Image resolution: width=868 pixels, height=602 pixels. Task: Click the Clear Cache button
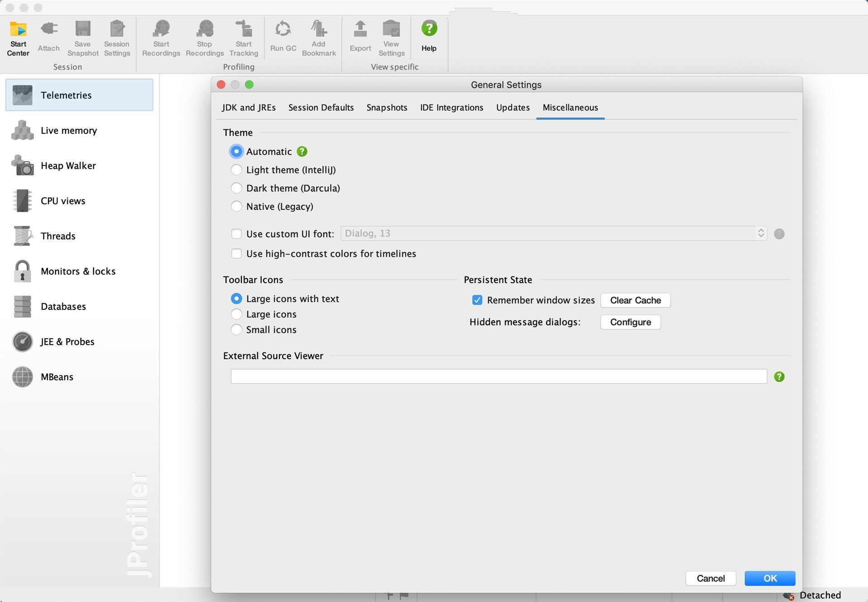pyautogui.click(x=635, y=300)
